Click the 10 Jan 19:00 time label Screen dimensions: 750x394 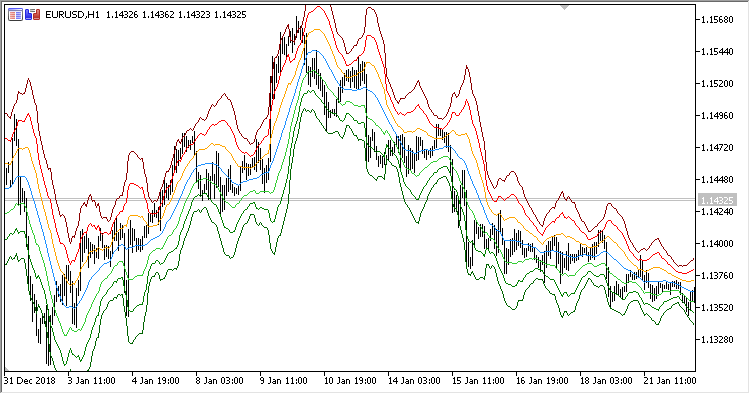tap(350, 381)
